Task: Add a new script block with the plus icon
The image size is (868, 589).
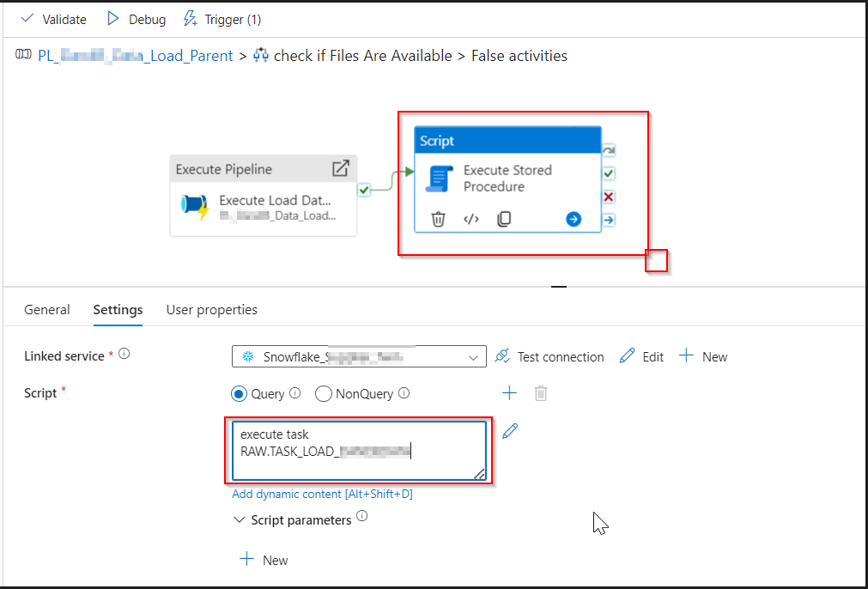Action: 509,393
